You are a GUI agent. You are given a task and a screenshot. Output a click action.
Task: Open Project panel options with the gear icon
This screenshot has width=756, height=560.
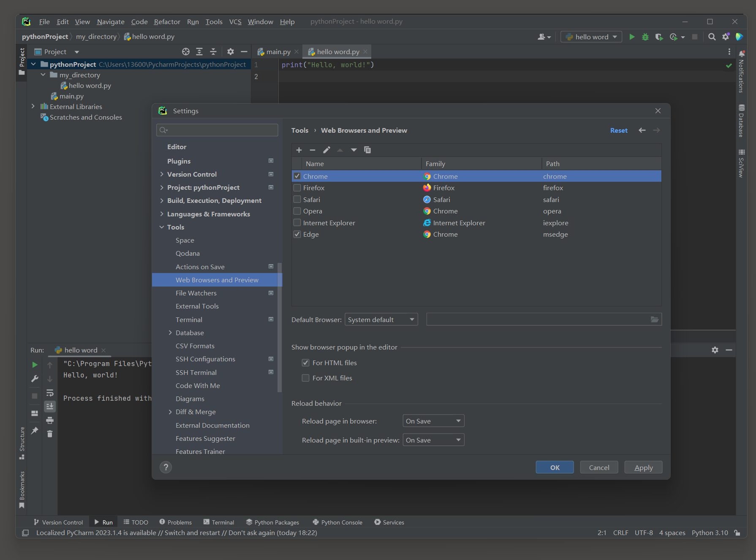230,52
